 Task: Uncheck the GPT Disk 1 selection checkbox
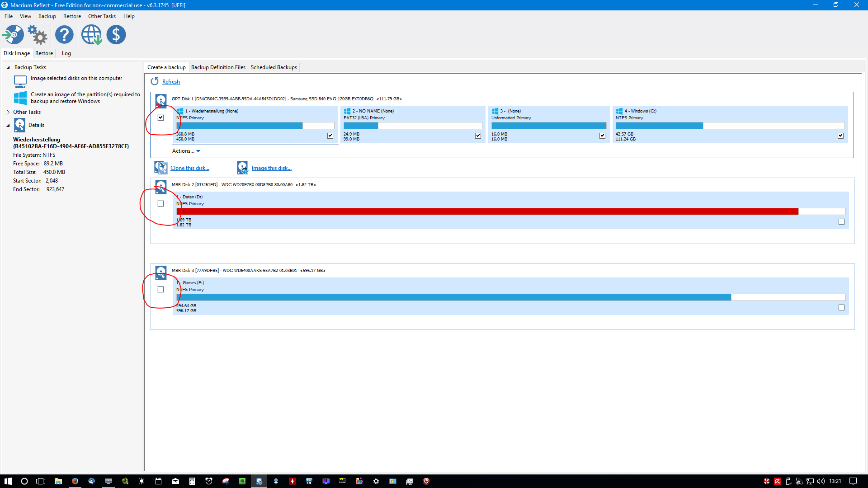click(x=160, y=117)
